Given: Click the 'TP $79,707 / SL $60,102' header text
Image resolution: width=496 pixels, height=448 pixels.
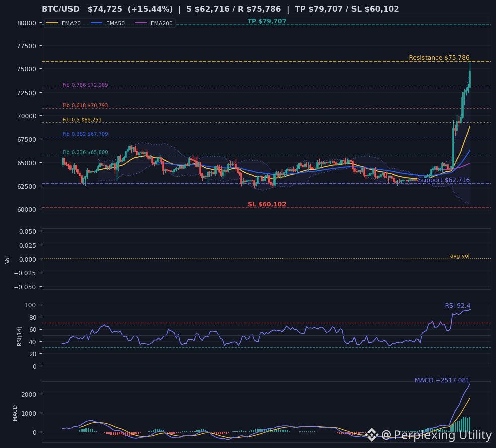Looking at the screenshot, I should pyautogui.click(x=346, y=9).
